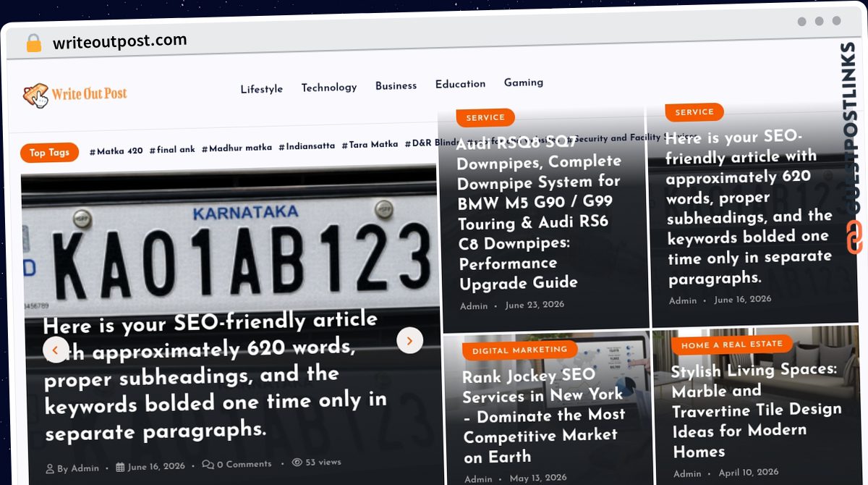Open the #Indiansatta tag

click(x=307, y=146)
